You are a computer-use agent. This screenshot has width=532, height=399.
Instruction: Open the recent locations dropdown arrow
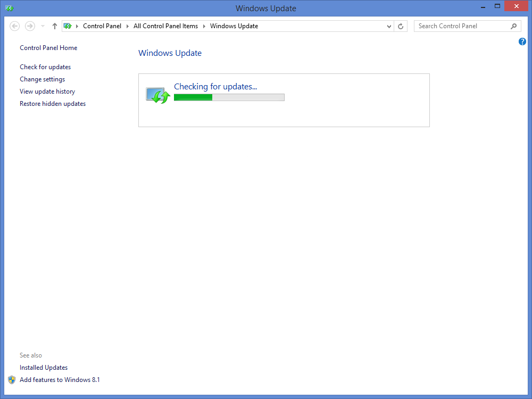43,26
